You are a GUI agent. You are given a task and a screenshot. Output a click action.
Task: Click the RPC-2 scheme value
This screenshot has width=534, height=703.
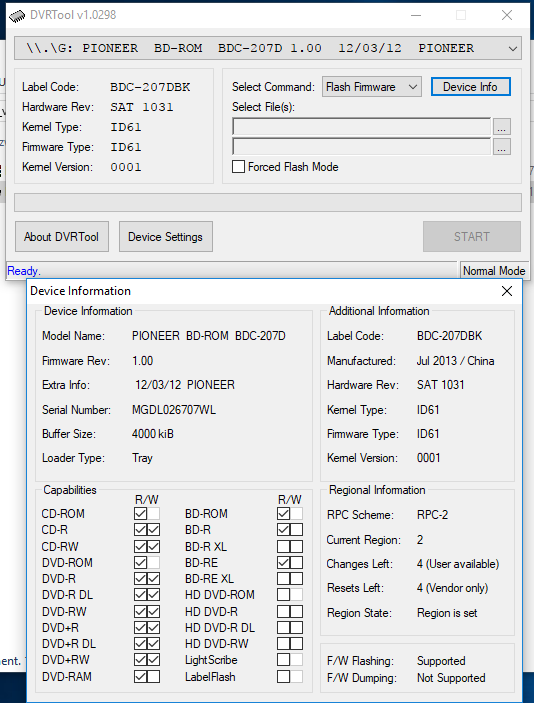[x=432, y=515]
